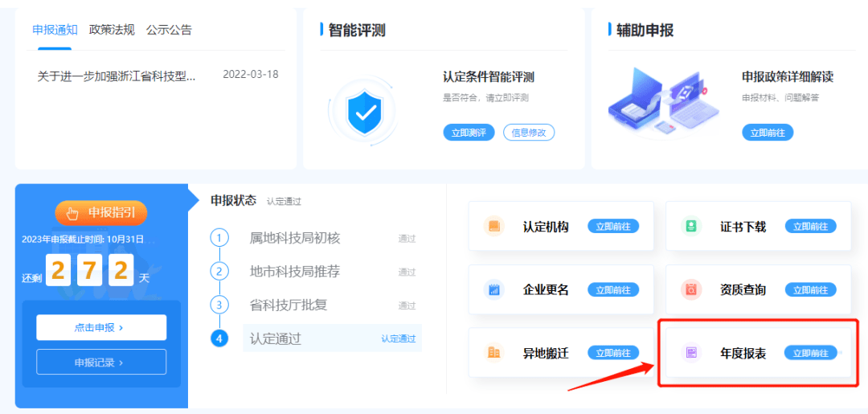Click the 点击申报 button
Viewport: 868px width, 414px height.
pyautogui.click(x=101, y=328)
